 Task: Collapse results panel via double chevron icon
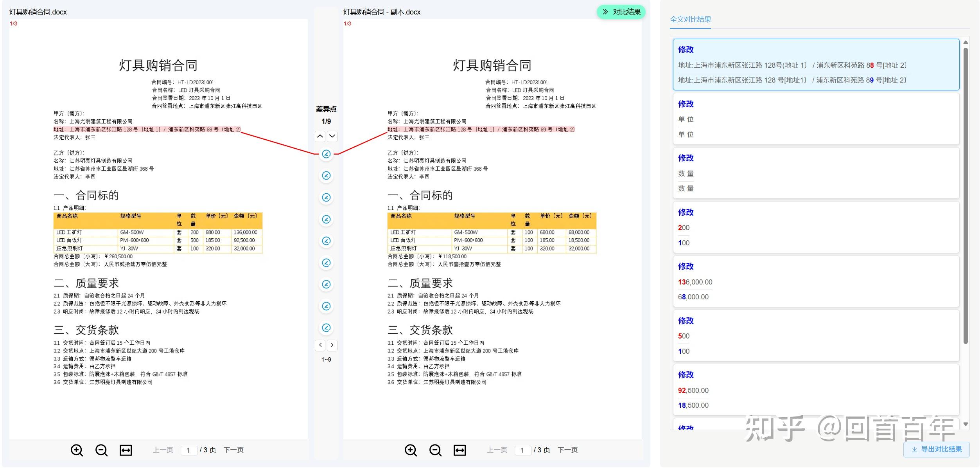(x=605, y=12)
